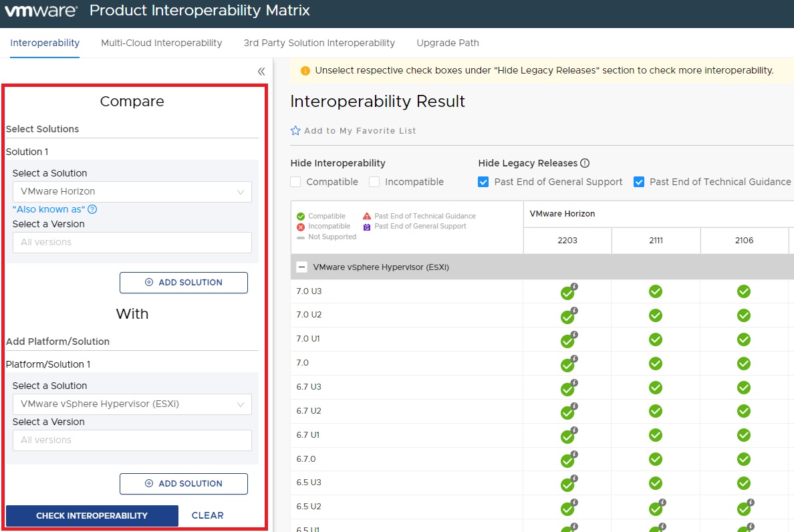The width and height of the screenshot is (794, 532).
Task: Switch to Multi-Cloud Interoperability tab
Action: pos(161,43)
